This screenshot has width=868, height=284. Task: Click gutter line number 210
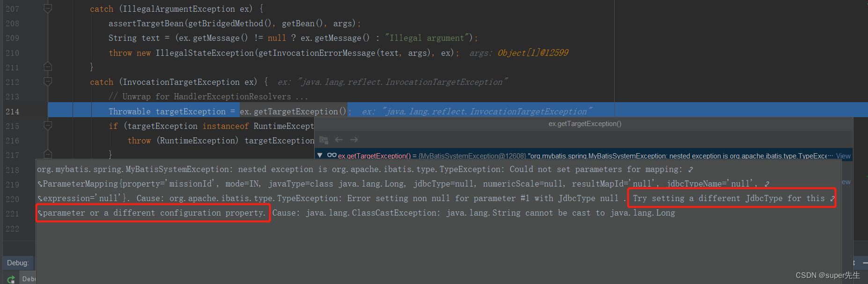point(13,53)
